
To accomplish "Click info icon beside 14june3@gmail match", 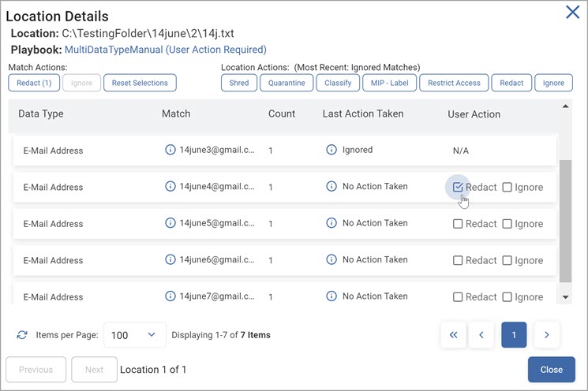I will pyautogui.click(x=170, y=150).
